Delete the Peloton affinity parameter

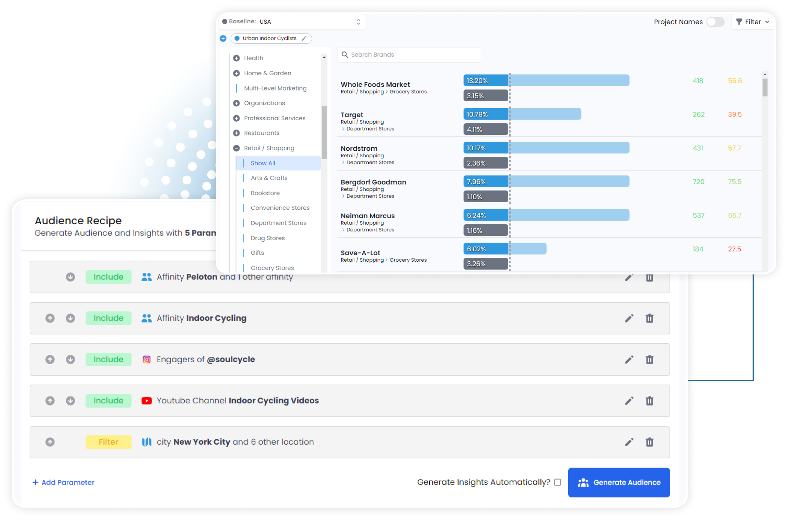click(649, 278)
